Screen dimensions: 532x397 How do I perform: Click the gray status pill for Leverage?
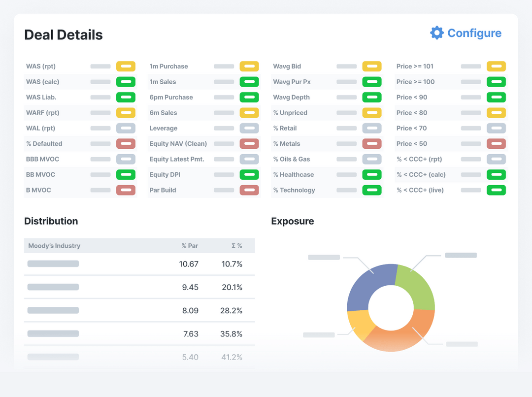click(x=249, y=128)
